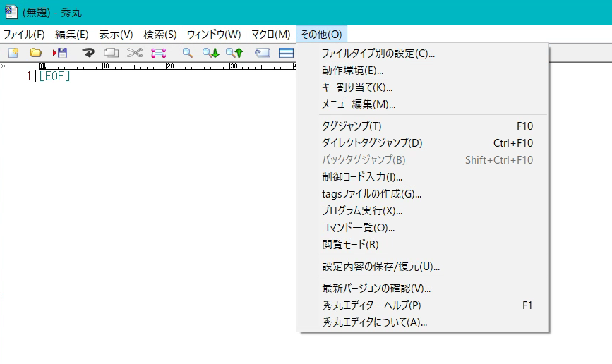Open the 表示(V) menu

pos(116,35)
